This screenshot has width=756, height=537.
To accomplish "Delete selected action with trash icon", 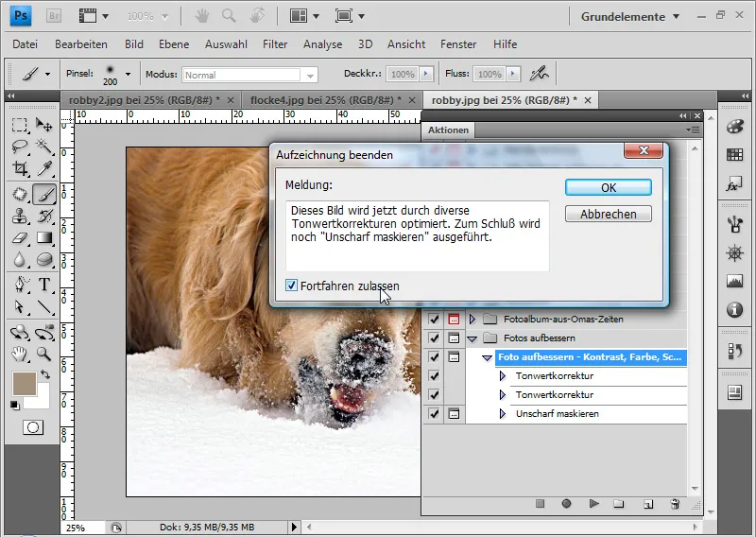I will pyautogui.click(x=675, y=504).
